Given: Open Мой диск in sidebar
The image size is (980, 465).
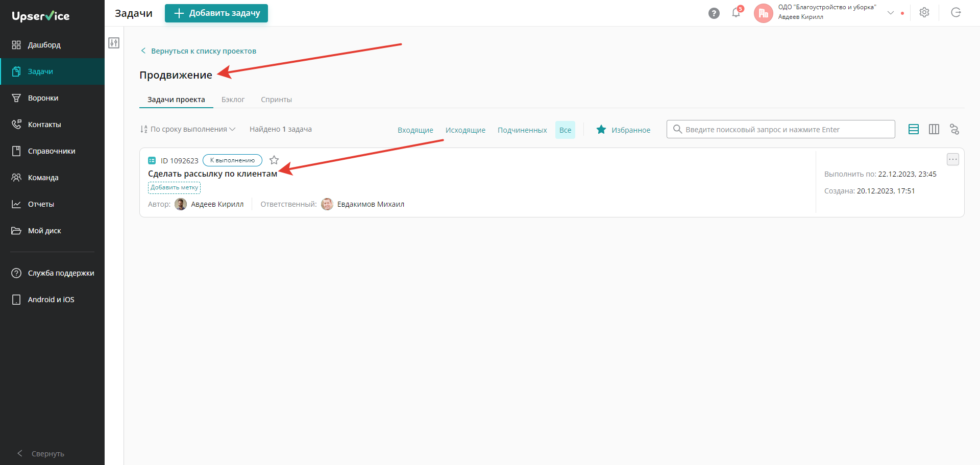Looking at the screenshot, I should point(52,231).
